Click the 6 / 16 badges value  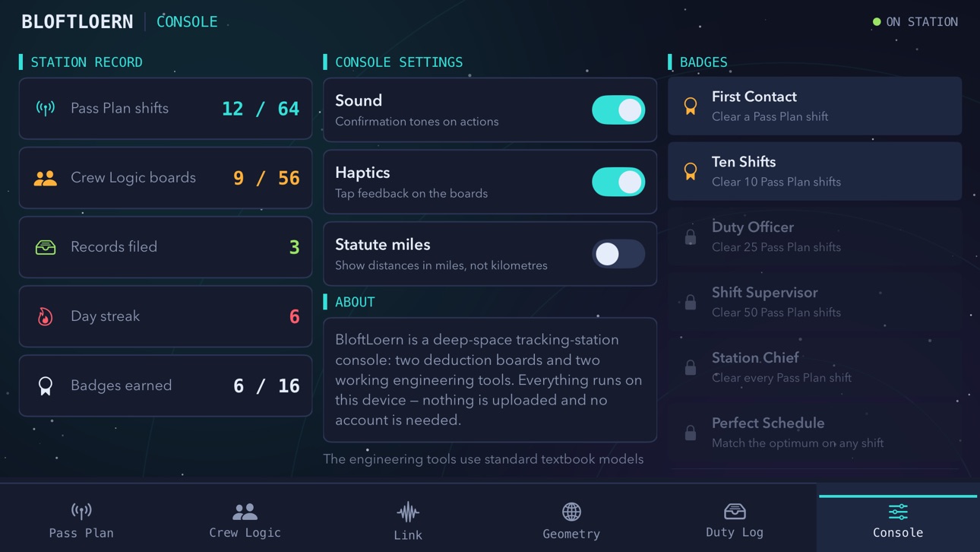(x=266, y=385)
